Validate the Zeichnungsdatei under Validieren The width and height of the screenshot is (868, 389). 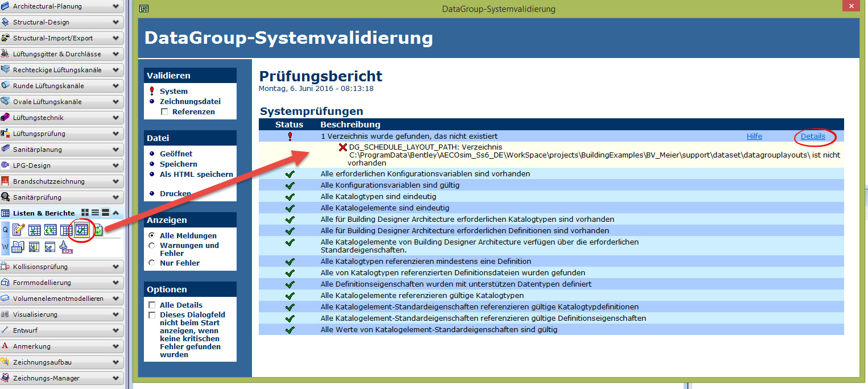190,101
